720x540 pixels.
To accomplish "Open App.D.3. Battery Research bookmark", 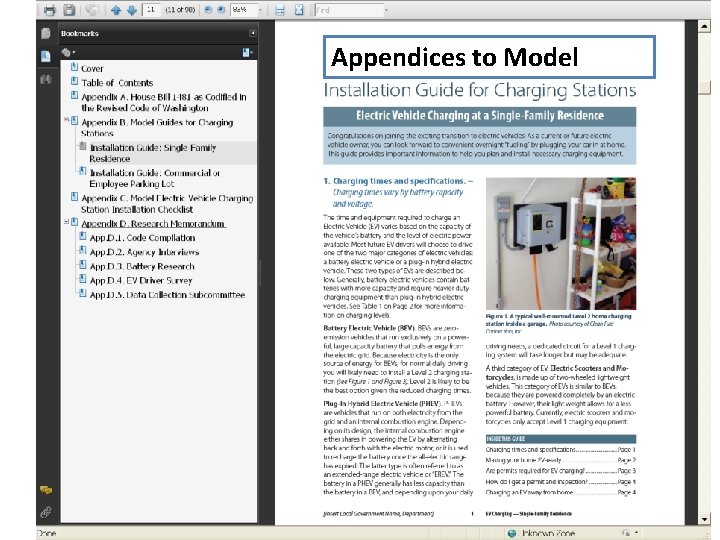I will click(x=142, y=266).
